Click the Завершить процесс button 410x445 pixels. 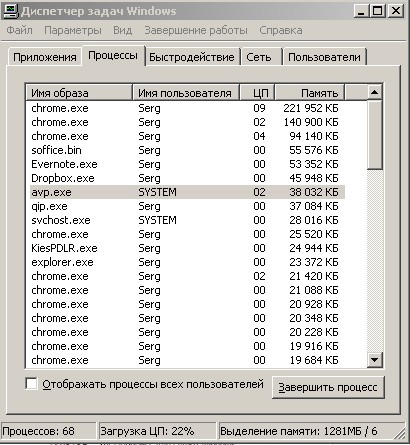[x=328, y=387]
